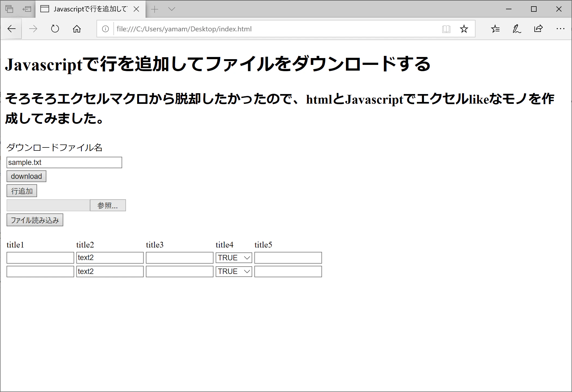This screenshot has height=392, width=572.
Task: Show site information icon in address bar
Action: 106,29
